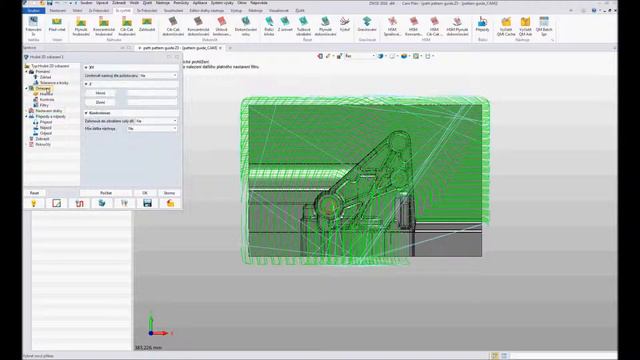Select the Tužkové obrábění pencil icon

click(x=304, y=27)
